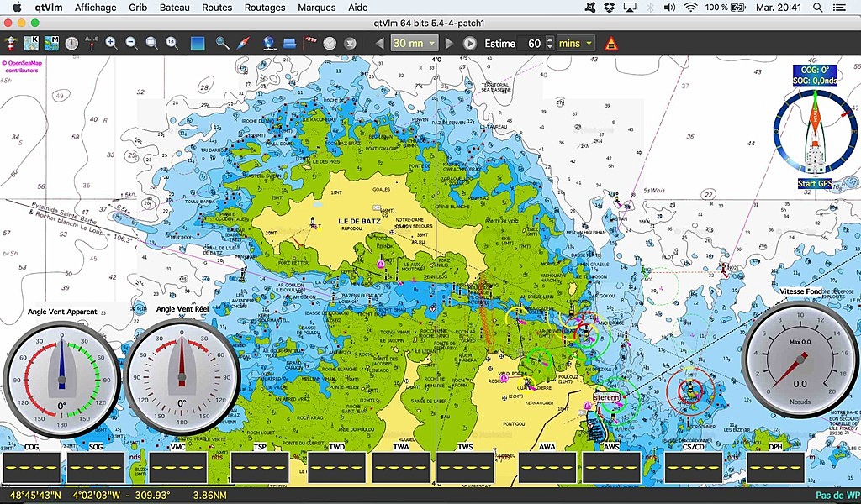Click the TWA instrument display box
Viewport: 861px width, 504px height.
pyautogui.click(x=401, y=467)
